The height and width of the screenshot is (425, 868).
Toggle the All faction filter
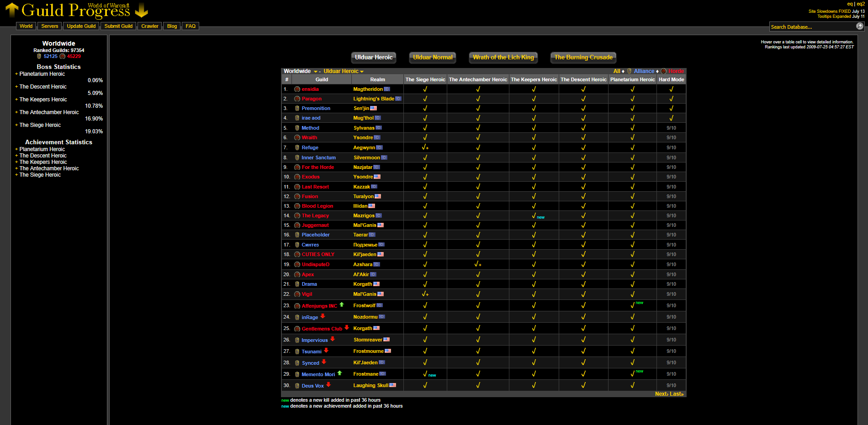pyautogui.click(x=616, y=71)
